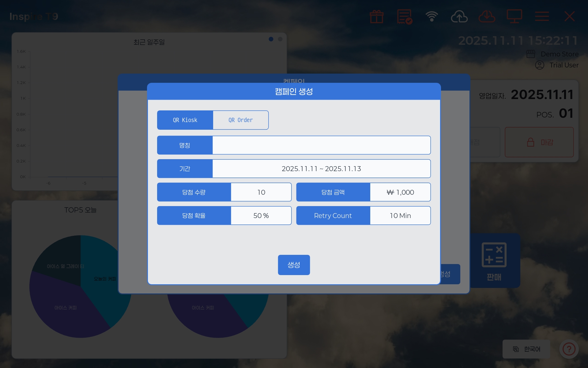The image size is (588, 368).
Task: Open the hamburger menu icon
Action: pyautogui.click(x=542, y=17)
